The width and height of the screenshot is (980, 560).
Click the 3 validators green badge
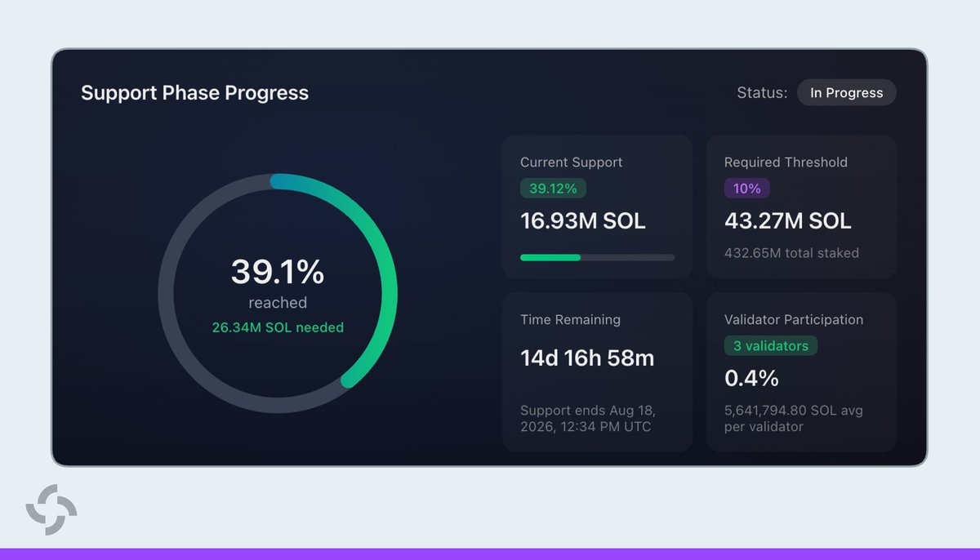coord(770,346)
